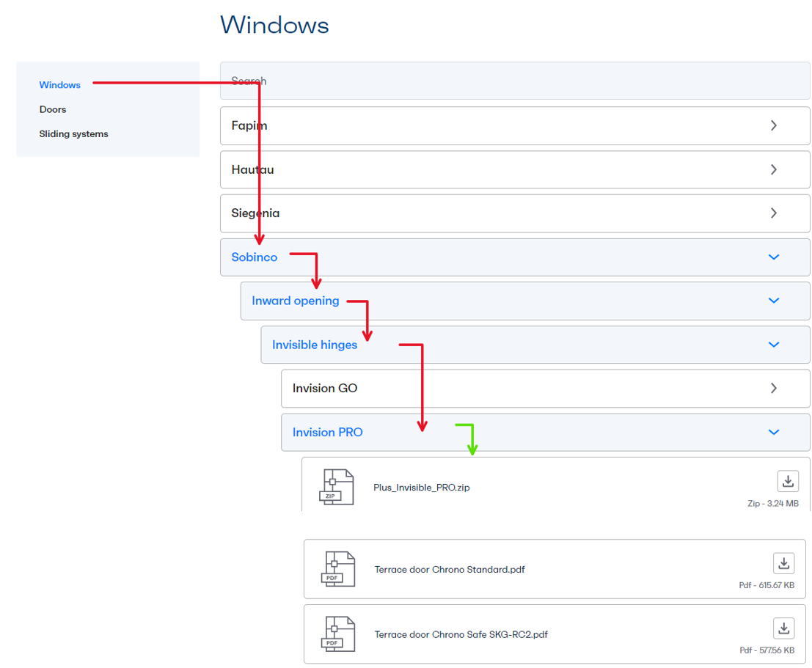This screenshot has height=668, width=812.
Task: Click the Pdf - 615.67 KB size text
Action: tap(767, 585)
